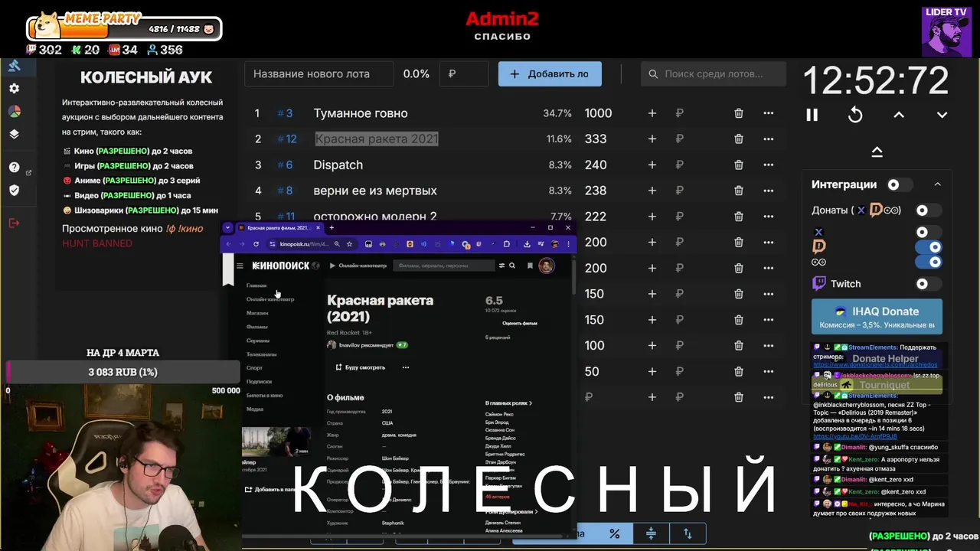Open the Kinopoisk hamburger menu
The image size is (980, 551).
pos(240,266)
